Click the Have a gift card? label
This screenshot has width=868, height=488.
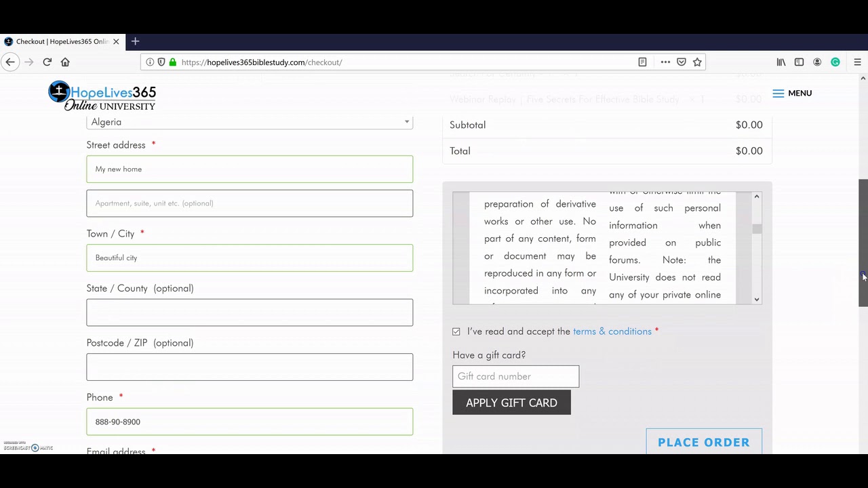(489, 355)
